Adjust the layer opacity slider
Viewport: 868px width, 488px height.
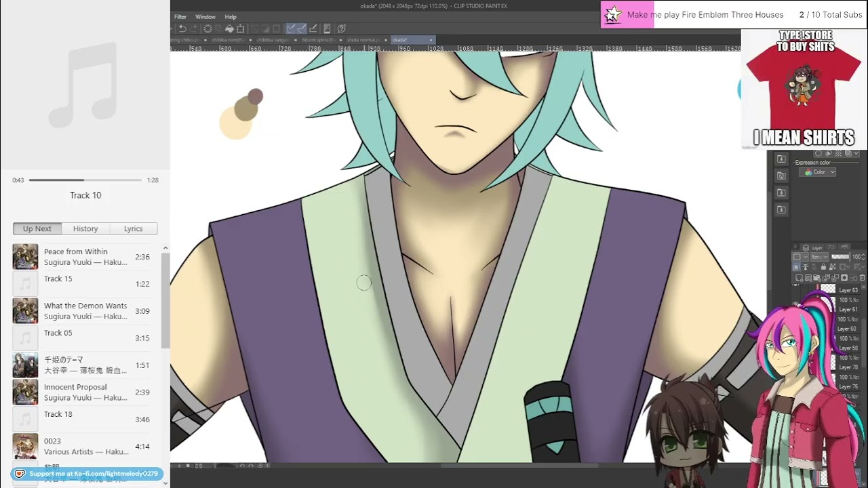[x=840, y=257]
